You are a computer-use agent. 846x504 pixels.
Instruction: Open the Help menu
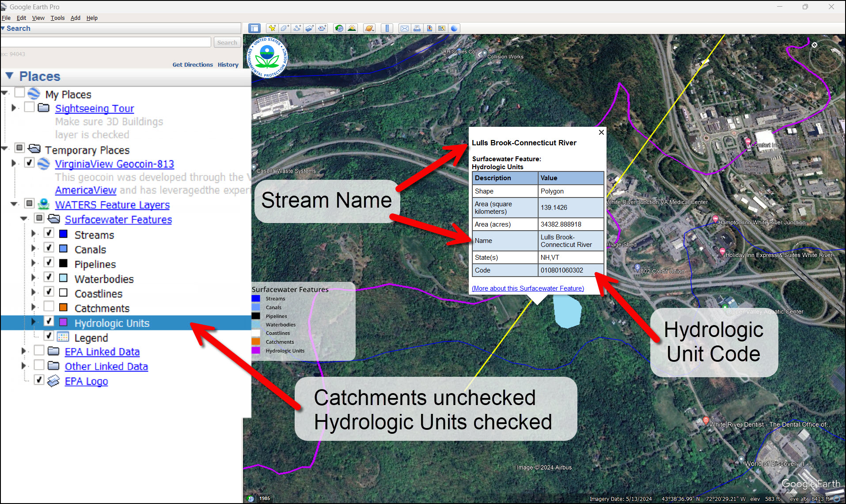pyautogui.click(x=92, y=18)
